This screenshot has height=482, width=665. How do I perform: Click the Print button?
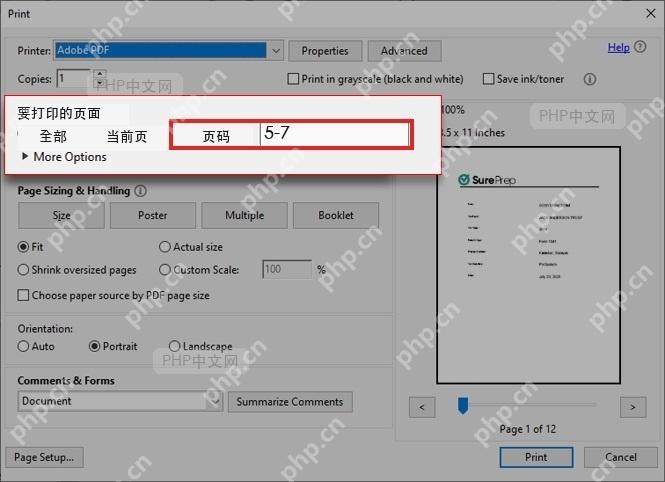click(x=536, y=457)
